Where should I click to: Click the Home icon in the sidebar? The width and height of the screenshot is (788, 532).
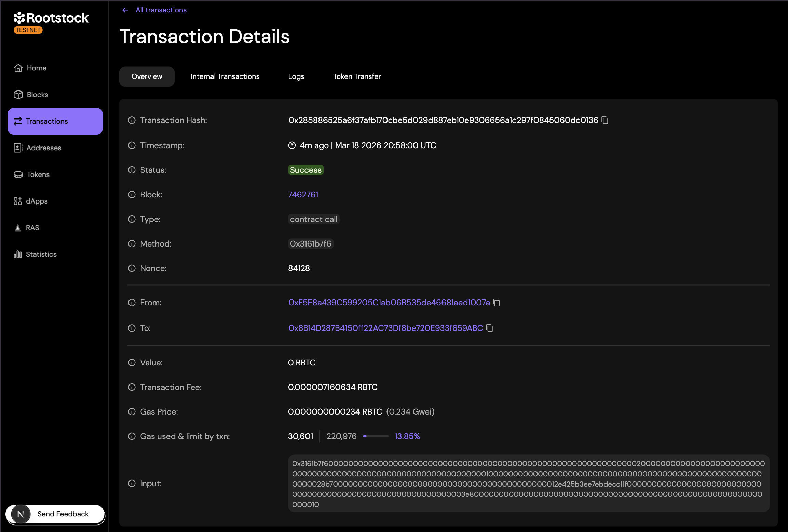(x=18, y=68)
